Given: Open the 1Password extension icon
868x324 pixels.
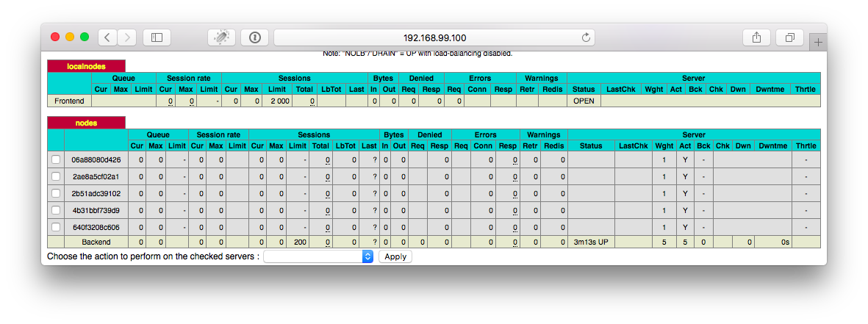Looking at the screenshot, I should coord(254,37).
